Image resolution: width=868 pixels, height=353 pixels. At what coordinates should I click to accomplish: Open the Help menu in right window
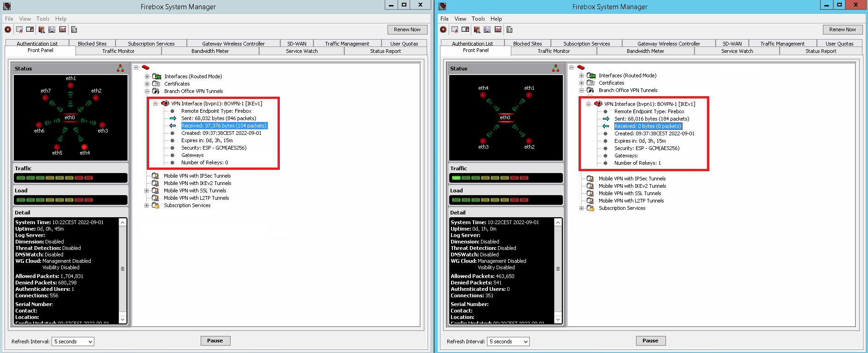tap(496, 19)
